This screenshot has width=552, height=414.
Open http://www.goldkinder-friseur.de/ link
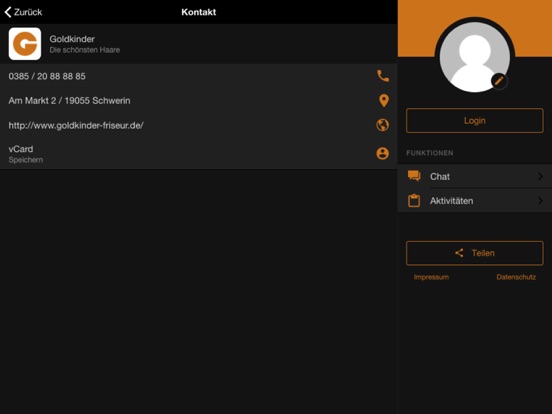pos(76,125)
